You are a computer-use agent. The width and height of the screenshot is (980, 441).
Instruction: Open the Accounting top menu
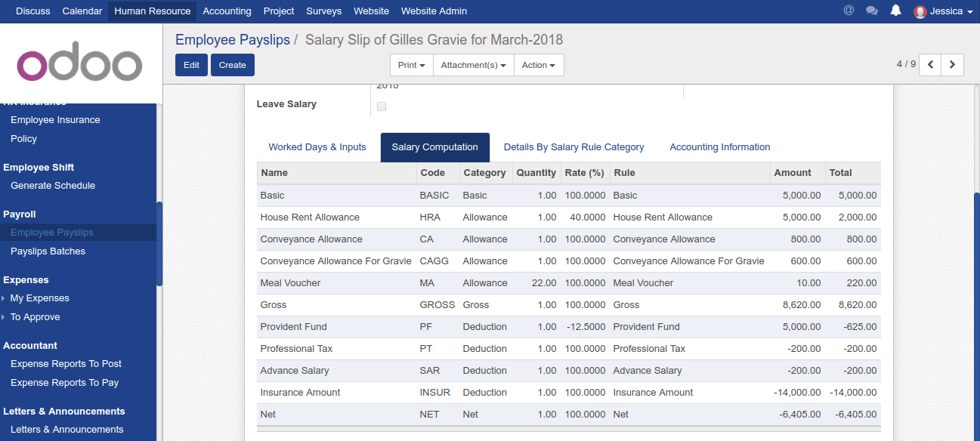tap(227, 11)
